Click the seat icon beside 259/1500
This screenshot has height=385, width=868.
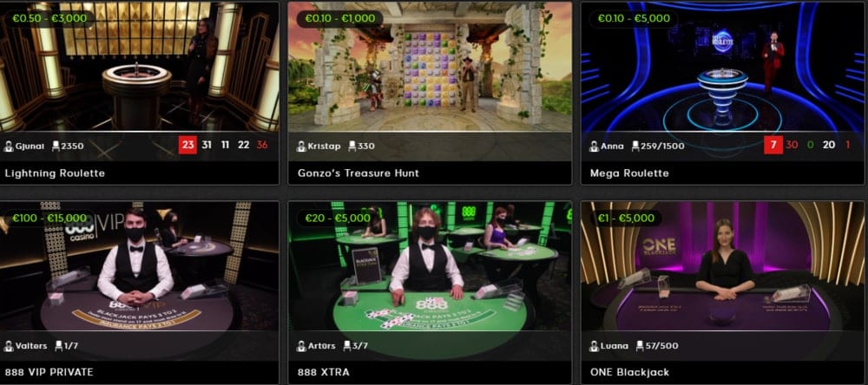pyautogui.click(x=636, y=146)
